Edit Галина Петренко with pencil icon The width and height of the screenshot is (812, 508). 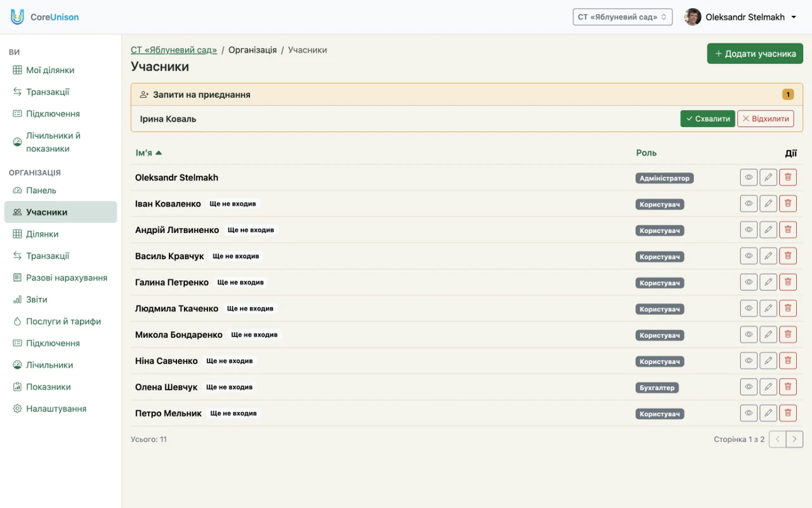(x=768, y=282)
